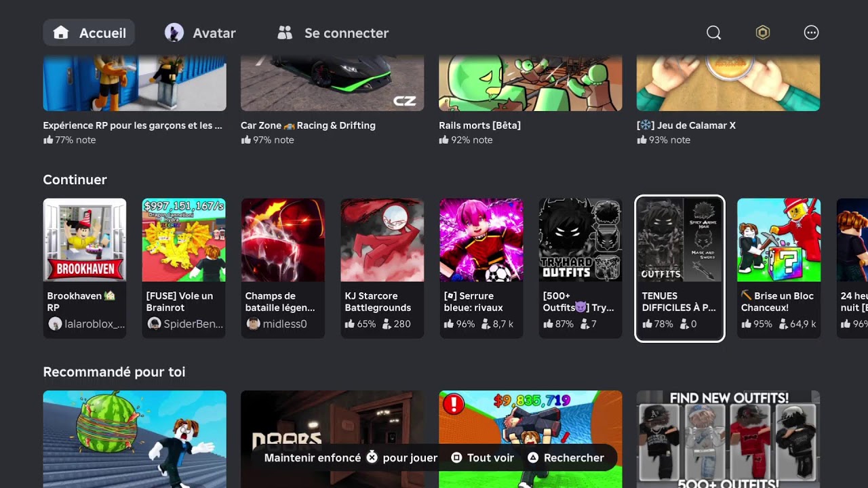The image size is (868, 488).
Task: Open the Robux hexagon icon
Action: 763,33
